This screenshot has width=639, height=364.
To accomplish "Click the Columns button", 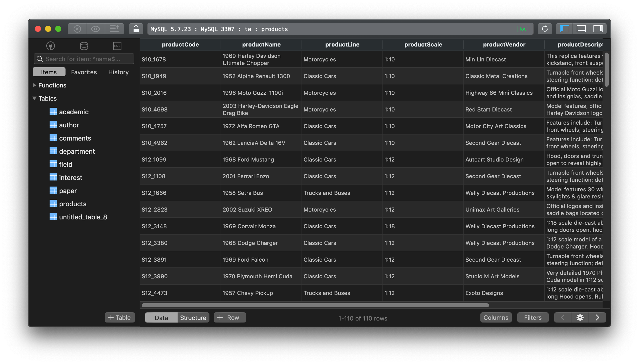I will click(x=496, y=317).
